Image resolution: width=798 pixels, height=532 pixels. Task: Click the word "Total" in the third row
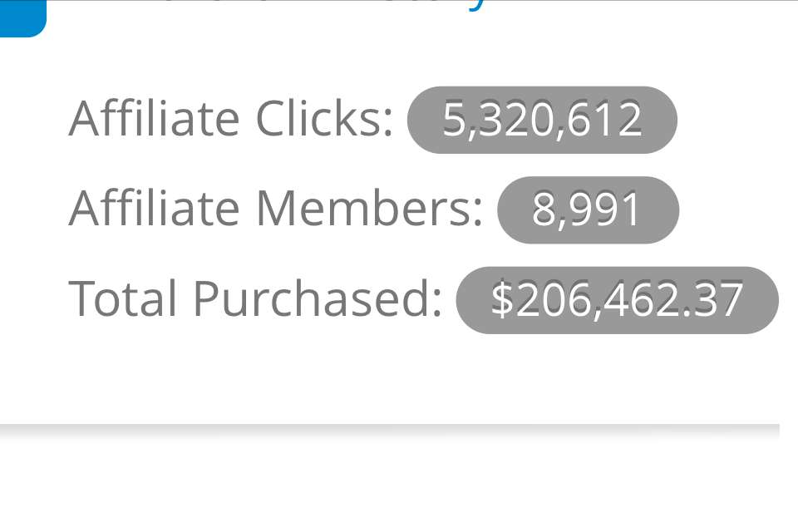click(x=124, y=298)
